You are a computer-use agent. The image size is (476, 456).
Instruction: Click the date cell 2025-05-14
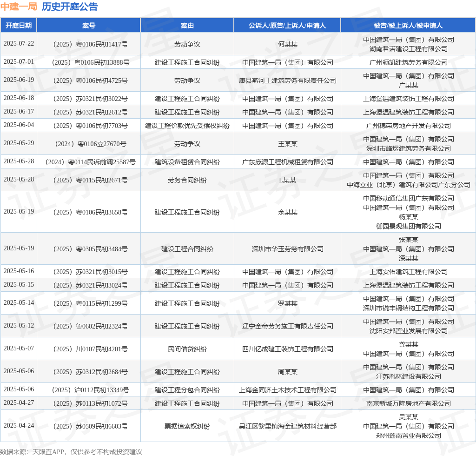coord(19,302)
